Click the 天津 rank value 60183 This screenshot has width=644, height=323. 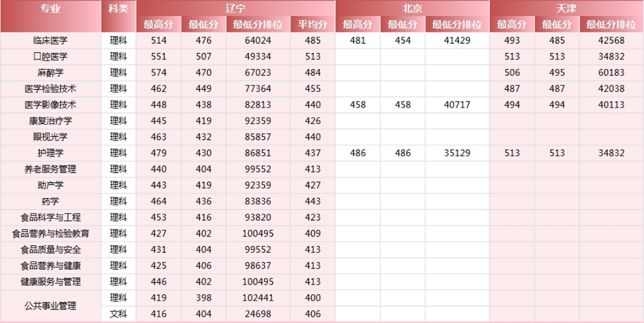tap(611, 73)
